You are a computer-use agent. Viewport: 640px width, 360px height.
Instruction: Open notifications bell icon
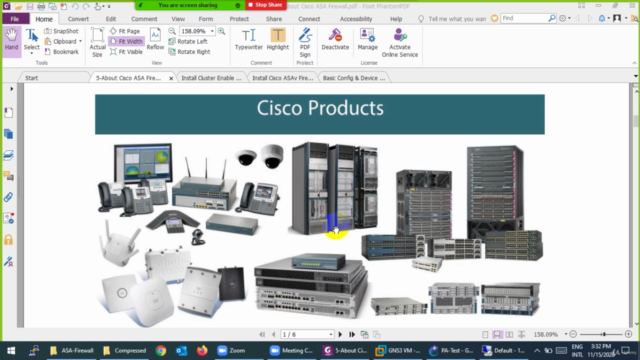[602, 18]
